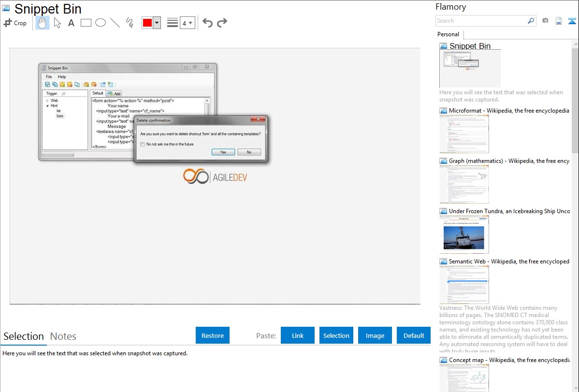The height and width of the screenshot is (392, 579).
Task: Click the Snippet Bin title icon
Action: point(6,8)
